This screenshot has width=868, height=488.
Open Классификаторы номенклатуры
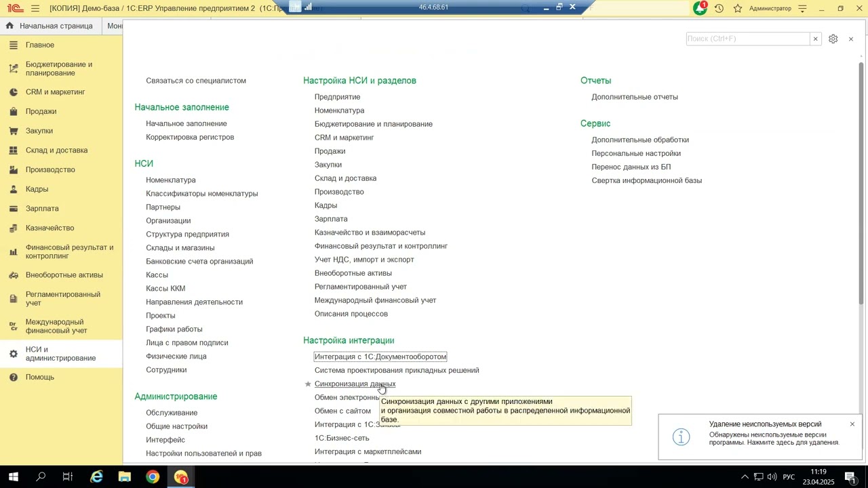point(202,194)
